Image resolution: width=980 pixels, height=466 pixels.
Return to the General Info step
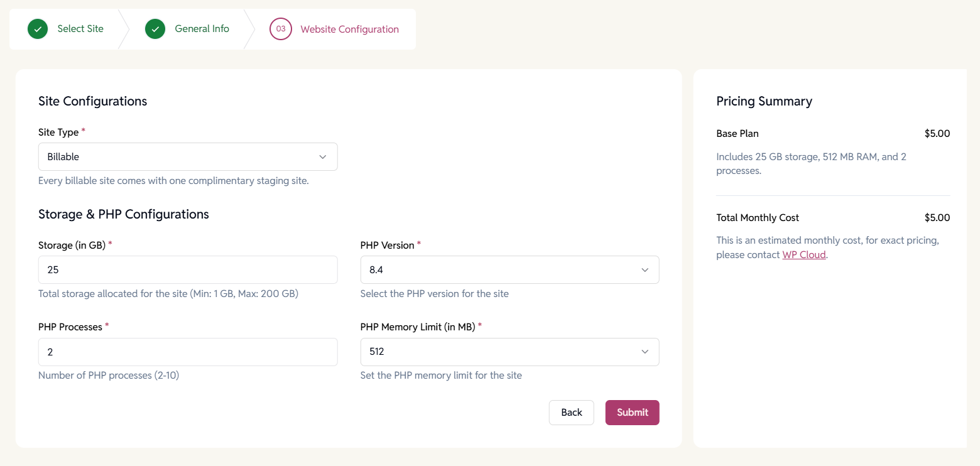point(202,29)
